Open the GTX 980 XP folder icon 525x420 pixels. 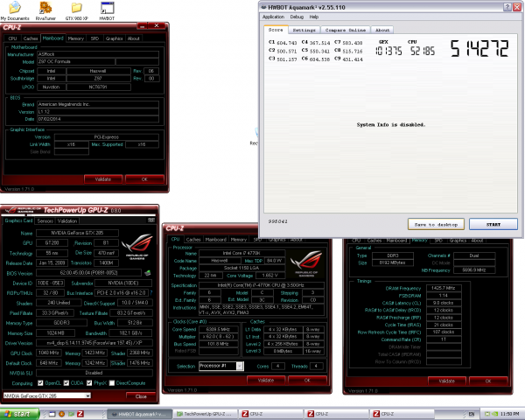point(77,8)
